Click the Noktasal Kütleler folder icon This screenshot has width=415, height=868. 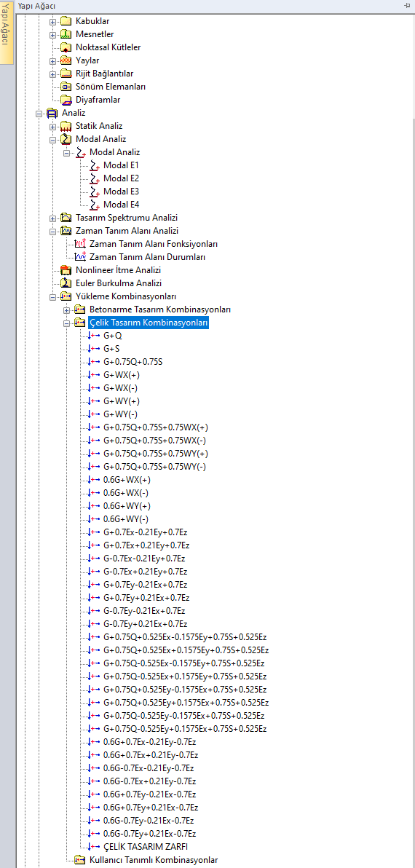[x=66, y=47]
